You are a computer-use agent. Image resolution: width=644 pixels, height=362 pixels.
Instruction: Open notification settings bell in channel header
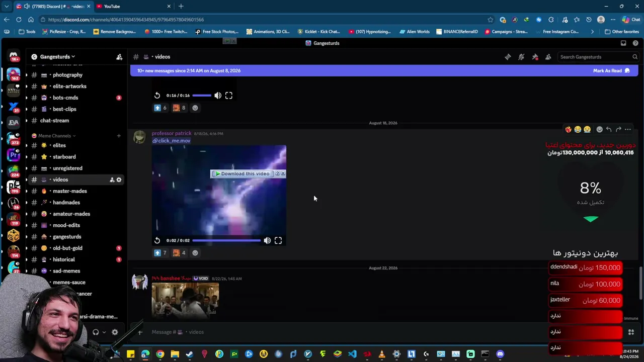[x=521, y=57]
